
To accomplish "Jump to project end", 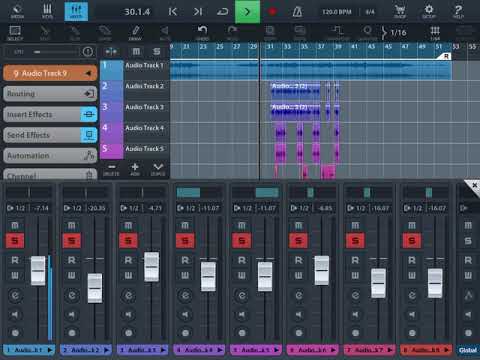I will pyautogui.click(x=198, y=12).
